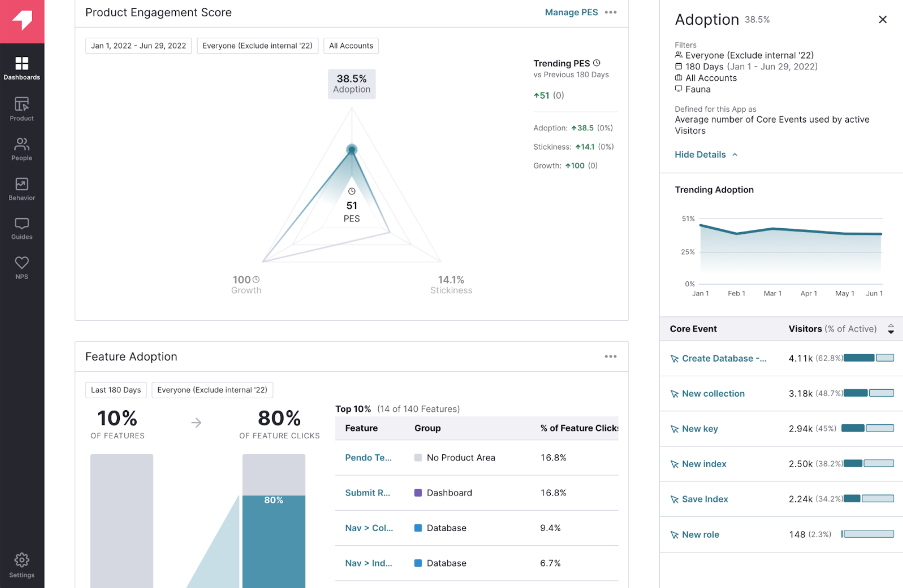
Task: Click the Adoption point on radar chart
Action: click(352, 149)
